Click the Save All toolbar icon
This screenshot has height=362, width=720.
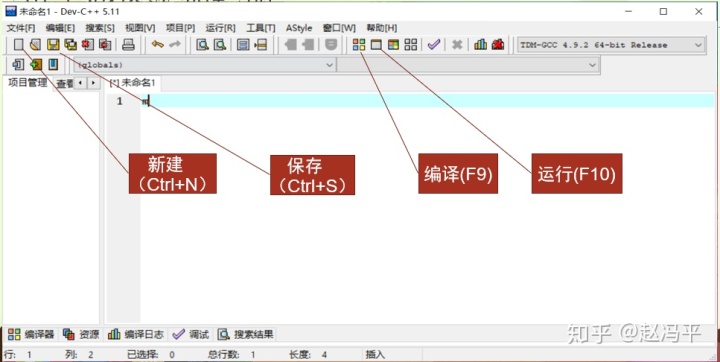[70, 45]
